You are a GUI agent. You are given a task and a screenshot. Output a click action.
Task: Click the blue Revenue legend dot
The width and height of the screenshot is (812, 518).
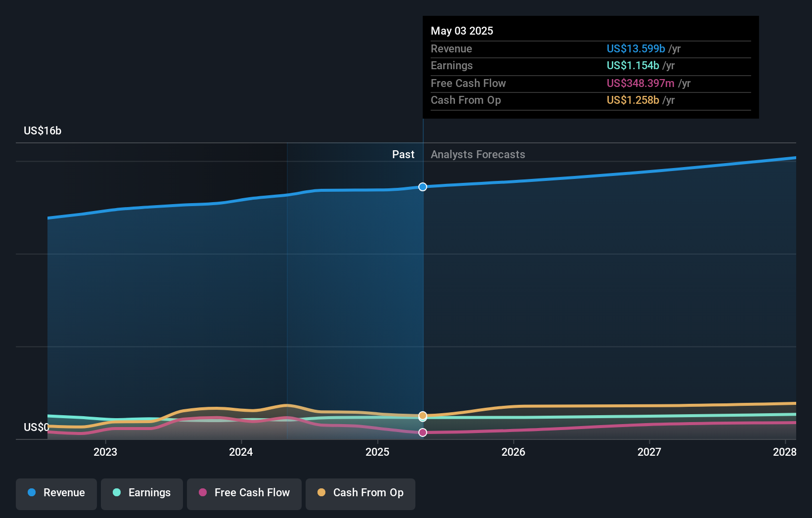pyautogui.click(x=31, y=493)
